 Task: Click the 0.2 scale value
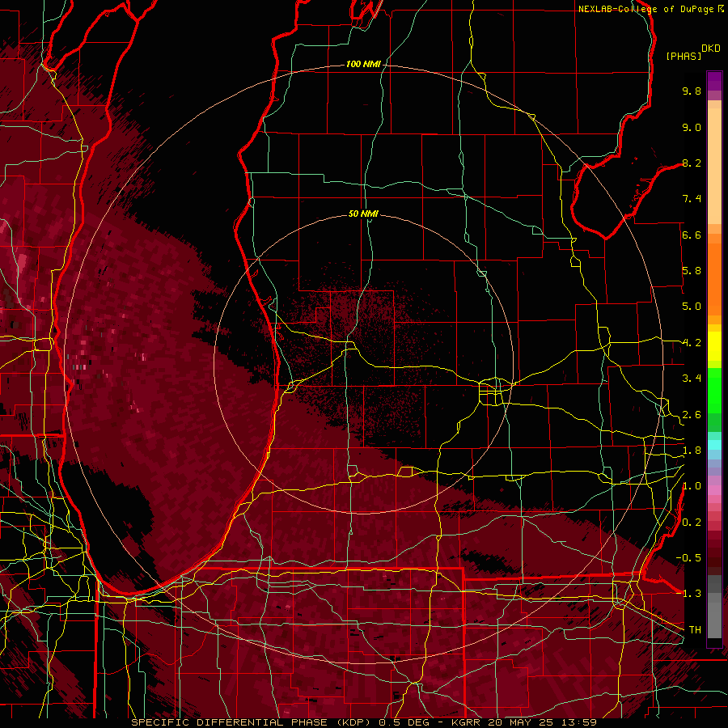(x=692, y=523)
